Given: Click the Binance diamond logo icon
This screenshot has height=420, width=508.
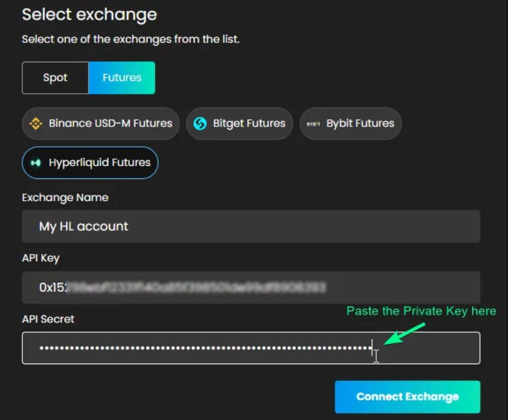Looking at the screenshot, I should (x=36, y=123).
